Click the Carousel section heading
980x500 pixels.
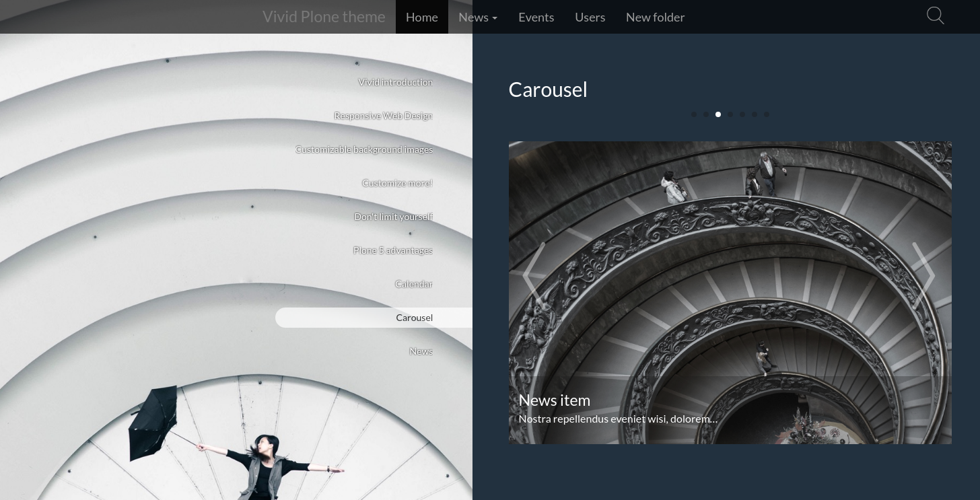(548, 90)
